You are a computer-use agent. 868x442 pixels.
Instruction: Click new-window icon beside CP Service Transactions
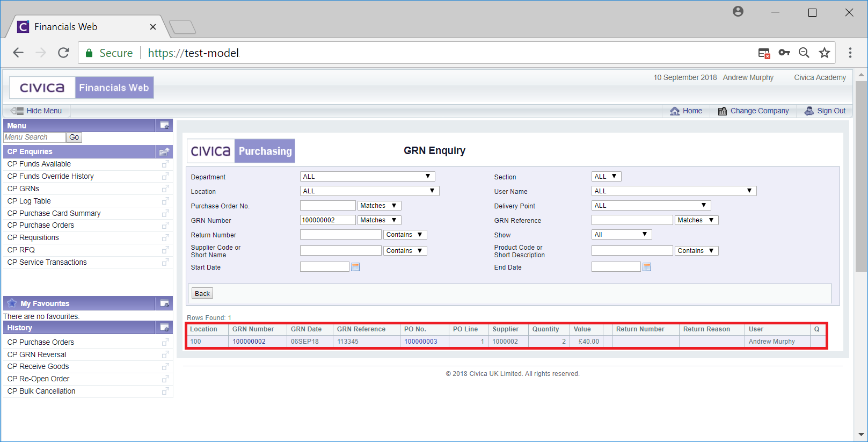pos(165,262)
